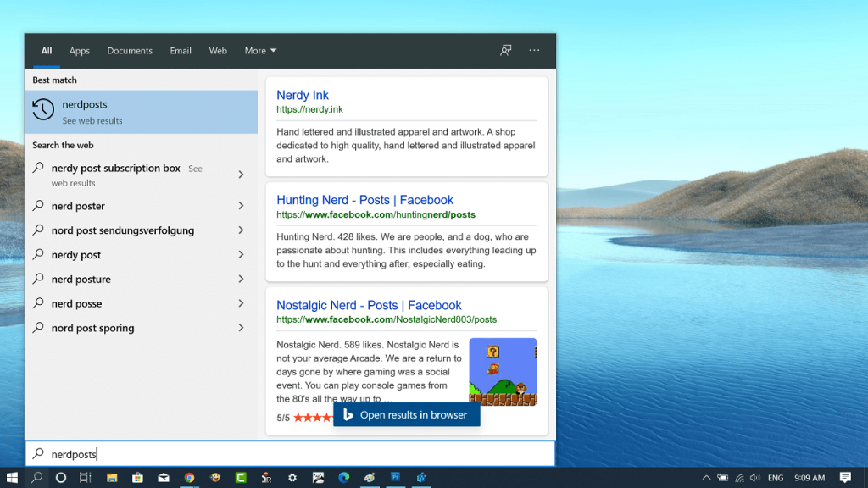This screenshot has width=868, height=488.
Task: Expand arrow for nerd posture suggestion
Action: [x=242, y=279]
